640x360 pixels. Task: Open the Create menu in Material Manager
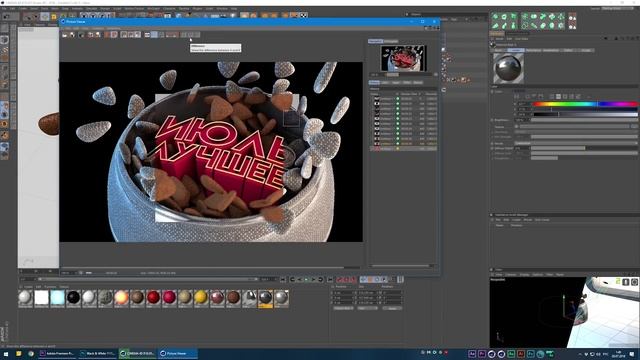(28, 287)
